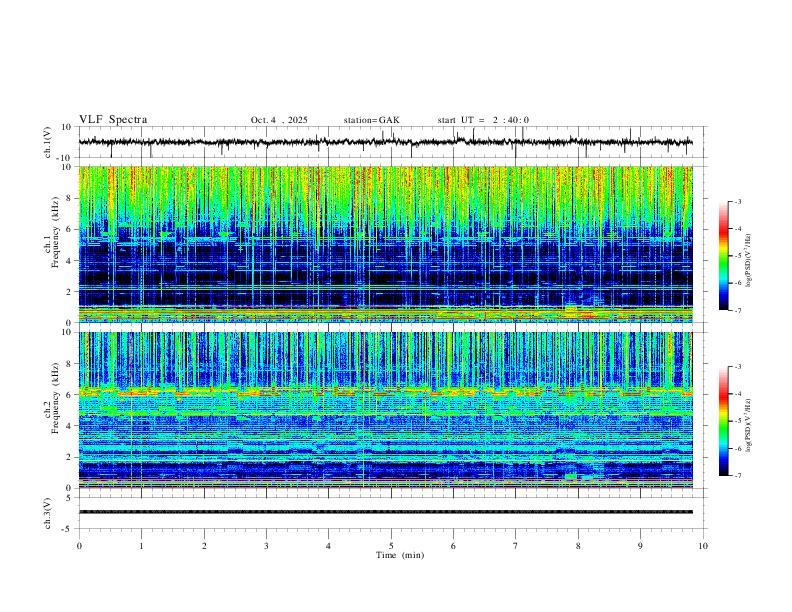Click the ch.3 black waveform band
The width and height of the screenshot is (792, 612).
click(x=385, y=512)
